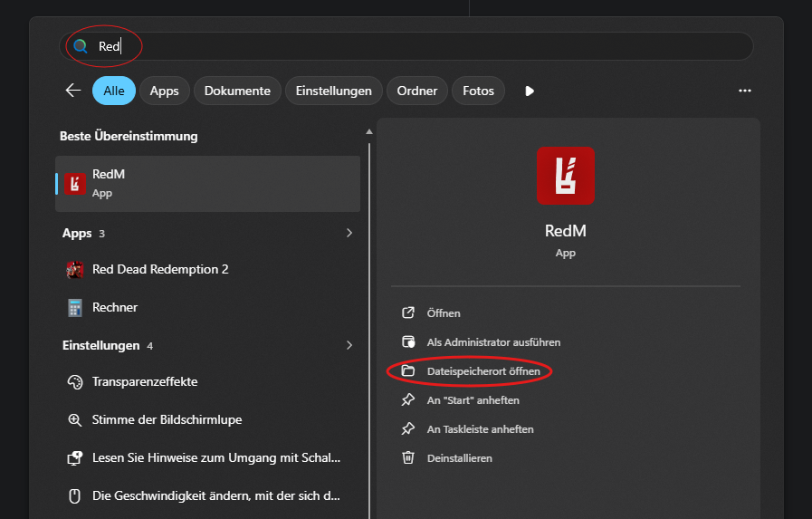
Task: Show more filter tabs with arrow
Action: point(530,91)
